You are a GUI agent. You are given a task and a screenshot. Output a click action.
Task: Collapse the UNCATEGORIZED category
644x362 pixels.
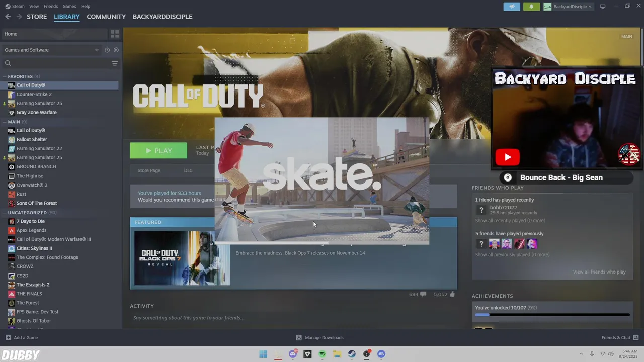click(x=4, y=213)
